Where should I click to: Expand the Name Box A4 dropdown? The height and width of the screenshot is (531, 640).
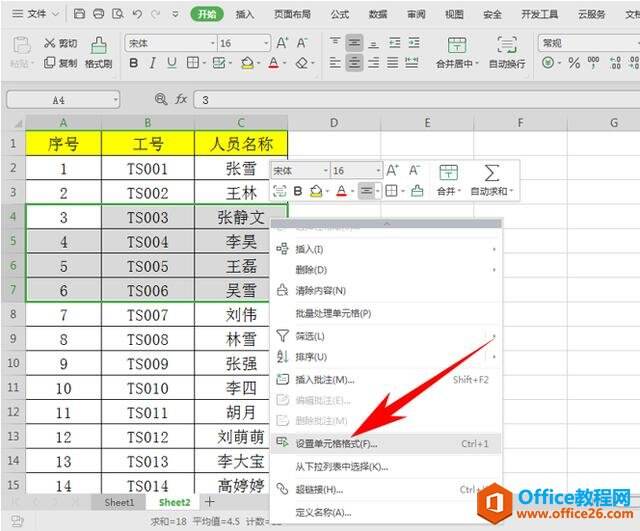[x=116, y=100]
